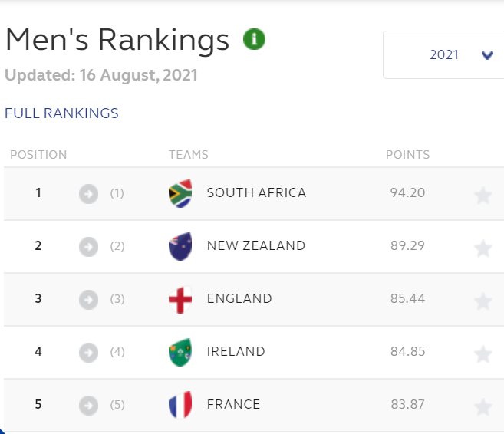Click the star icon in France's row
This screenshot has width=504, height=434.
pos(483,407)
